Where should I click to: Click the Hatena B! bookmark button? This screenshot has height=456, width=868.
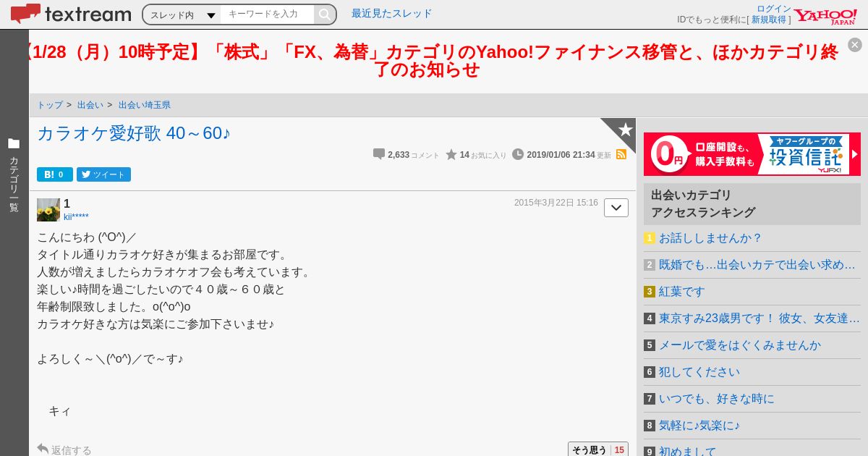(x=55, y=174)
